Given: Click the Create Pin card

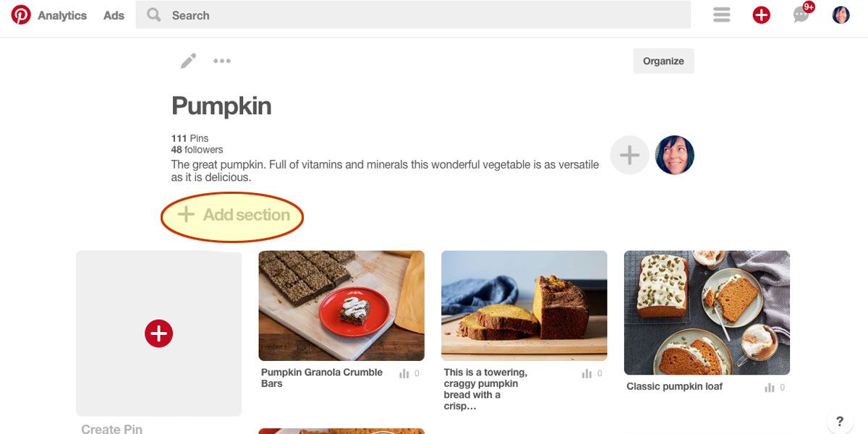Looking at the screenshot, I should pyautogui.click(x=158, y=333).
